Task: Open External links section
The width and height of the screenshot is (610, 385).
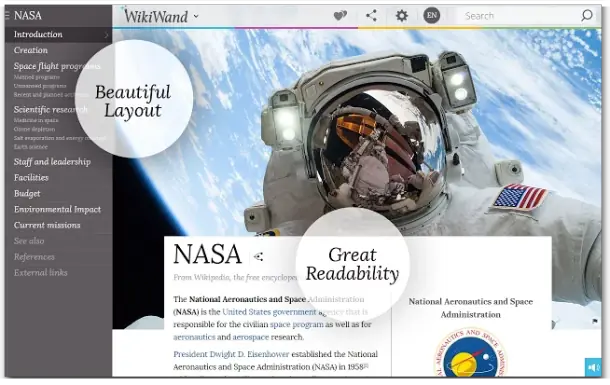Action: point(40,273)
